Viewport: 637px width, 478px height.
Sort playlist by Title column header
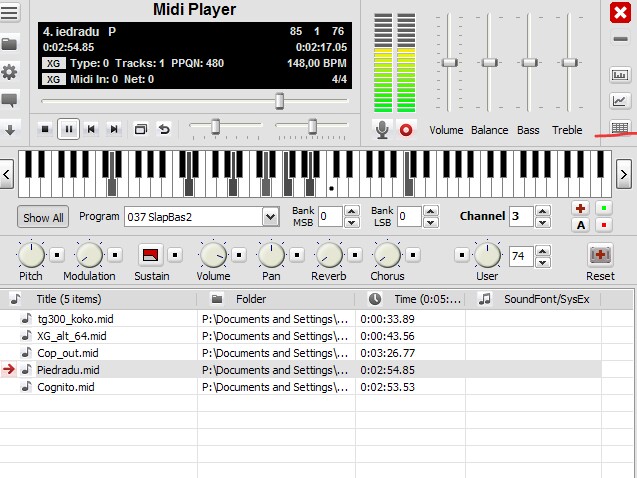(99, 299)
